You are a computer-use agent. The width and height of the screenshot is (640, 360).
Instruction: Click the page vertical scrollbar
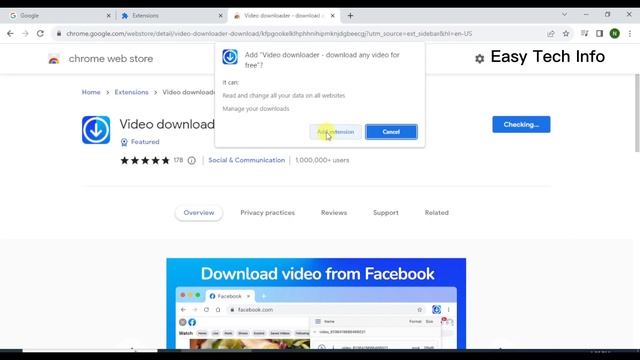[x=637, y=113]
